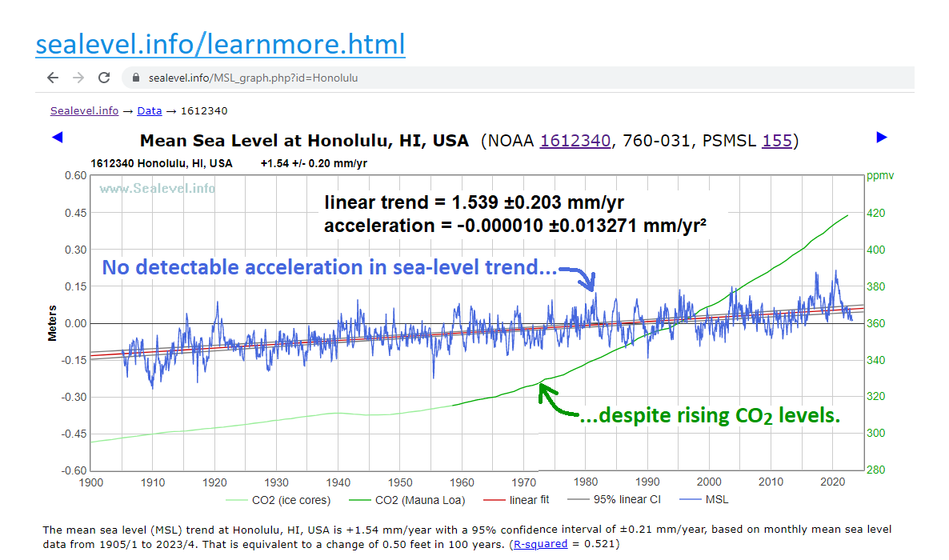This screenshot has width=949, height=560.
Task: Click the browser forward arrow button
Action: click(78, 78)
